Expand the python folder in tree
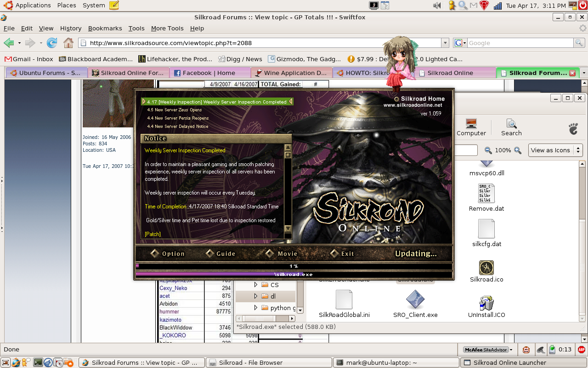 [256, 308]
